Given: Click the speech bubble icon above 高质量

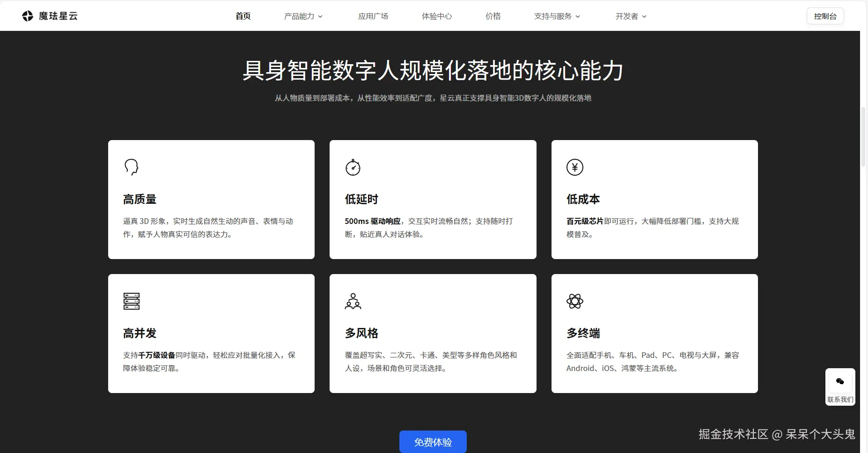Looking at the screenshot, I should [x=131, y=167].
